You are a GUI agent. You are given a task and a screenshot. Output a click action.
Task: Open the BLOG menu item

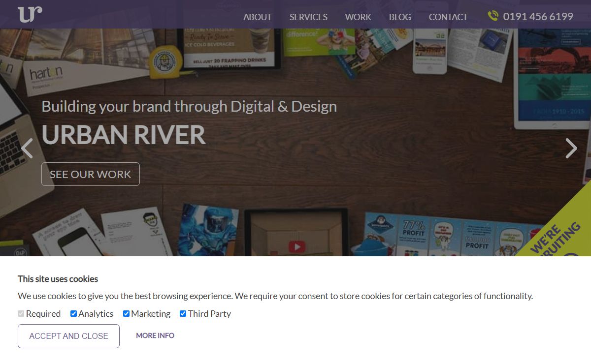[x=400, y=17]
